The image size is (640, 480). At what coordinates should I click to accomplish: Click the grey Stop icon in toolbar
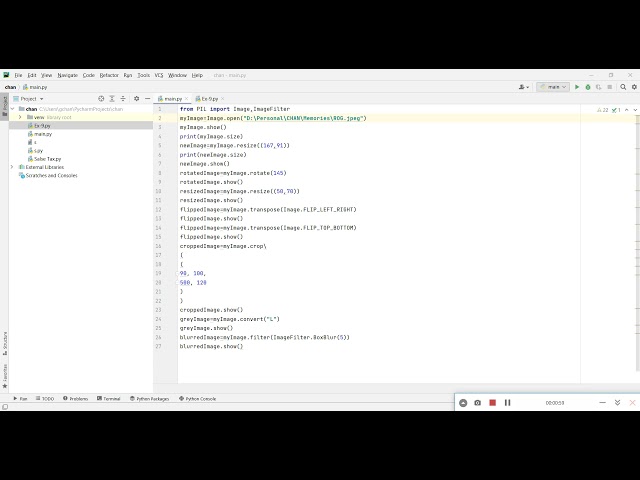(609, 87)
